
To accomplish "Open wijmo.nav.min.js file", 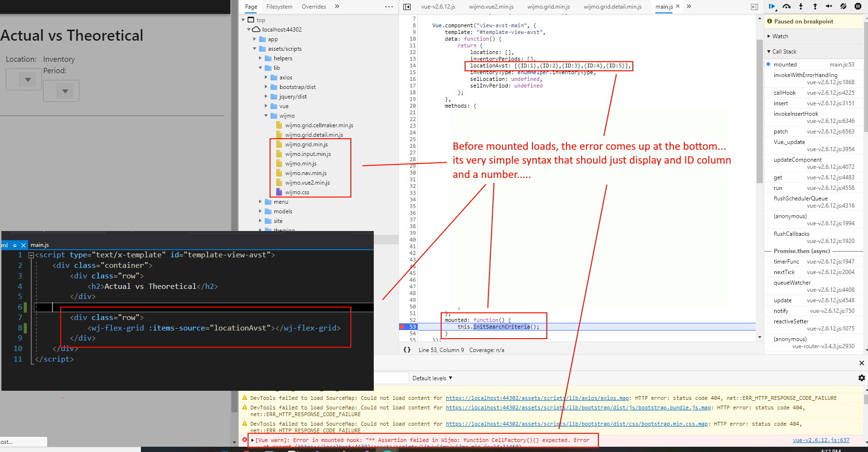I will click(306, 173).
